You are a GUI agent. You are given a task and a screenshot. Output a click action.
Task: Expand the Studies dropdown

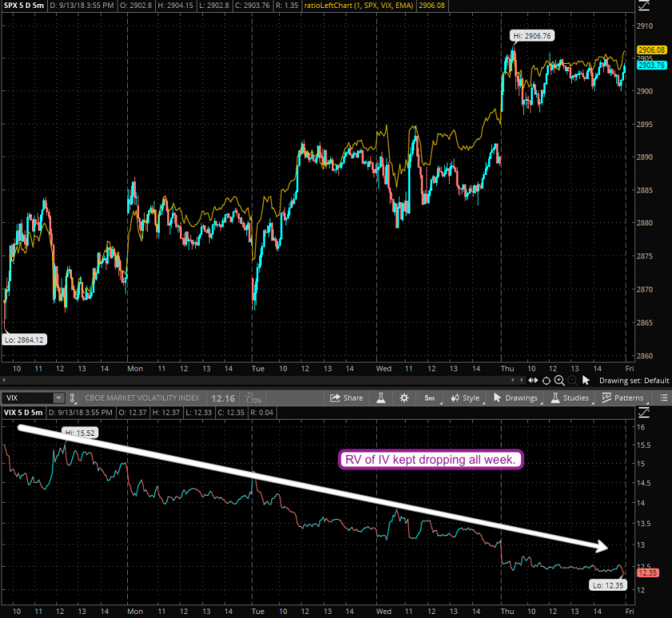[570, 397]
